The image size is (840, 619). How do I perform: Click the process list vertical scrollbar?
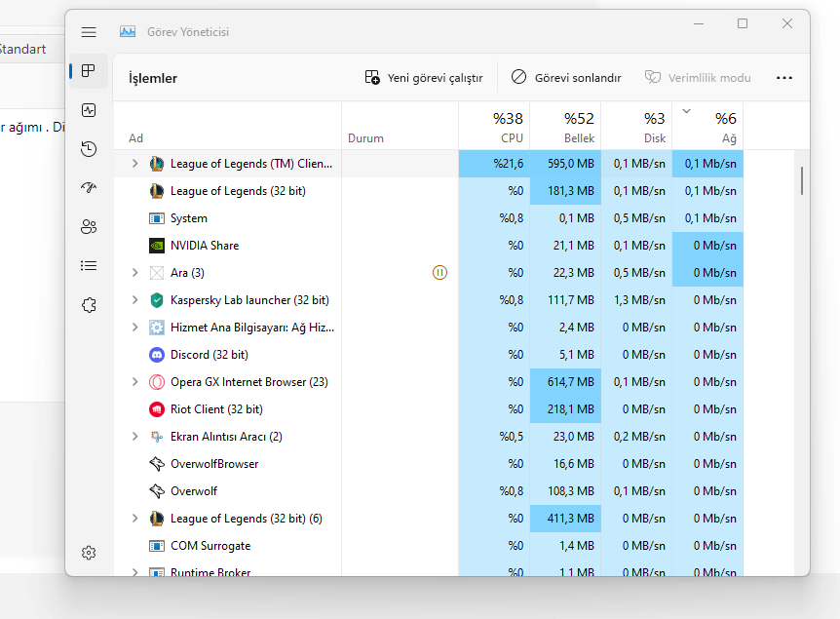pos(801,181)
